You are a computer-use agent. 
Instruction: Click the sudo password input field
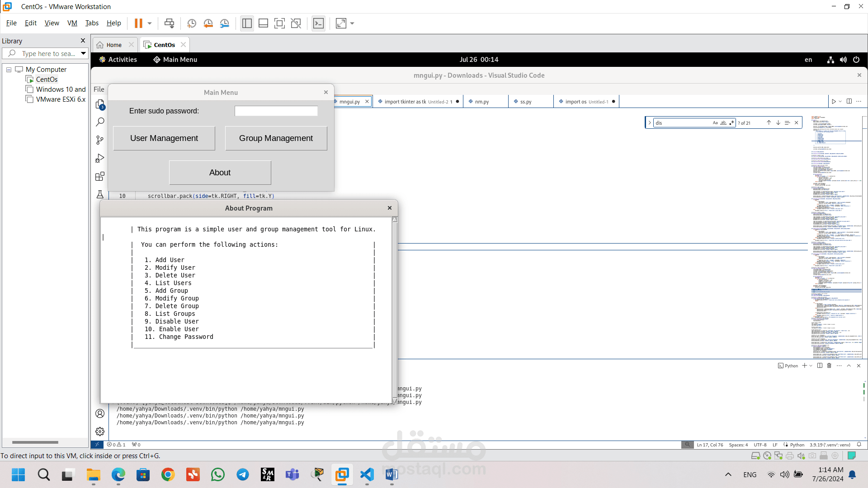276,111
